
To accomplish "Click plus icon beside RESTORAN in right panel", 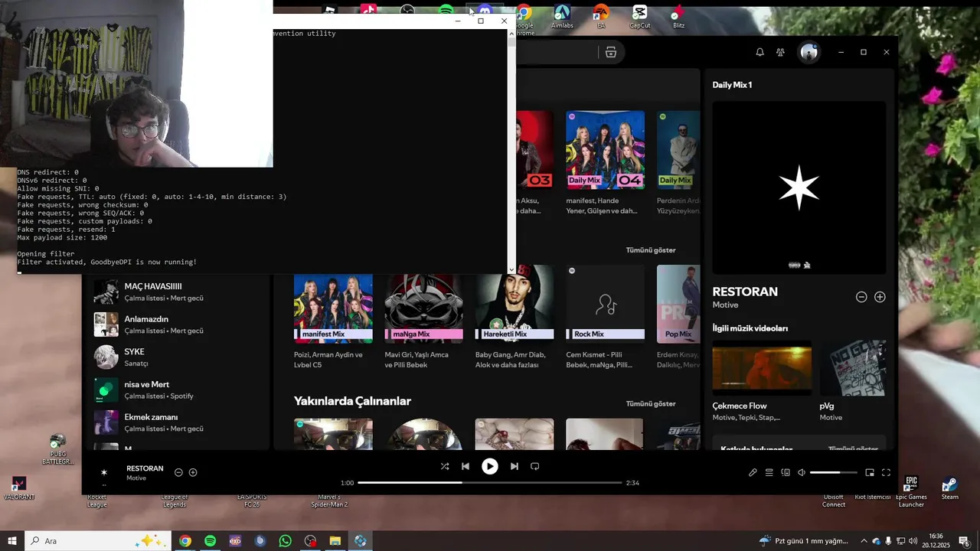I will [x=880, y=297].
